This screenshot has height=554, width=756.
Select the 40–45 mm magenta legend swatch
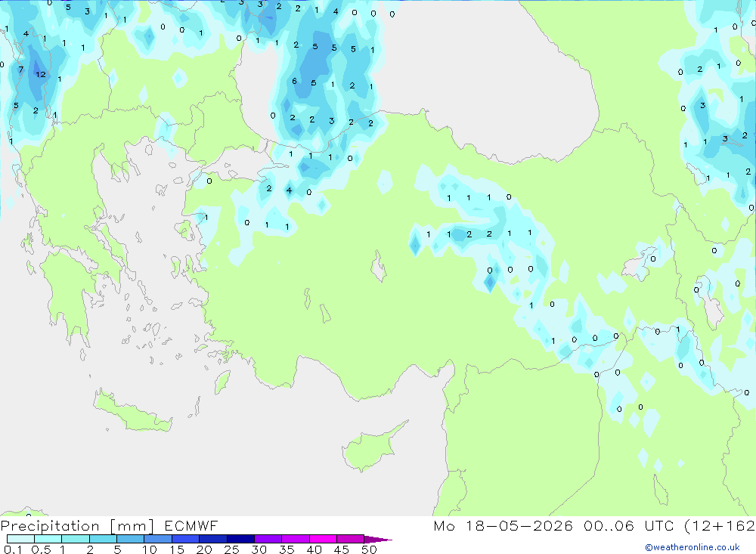323,539
